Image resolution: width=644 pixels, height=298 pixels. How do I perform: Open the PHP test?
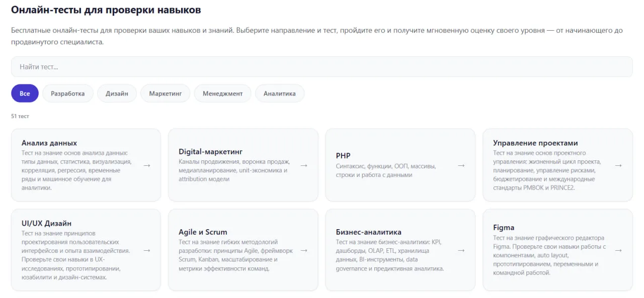click(400, 165)
